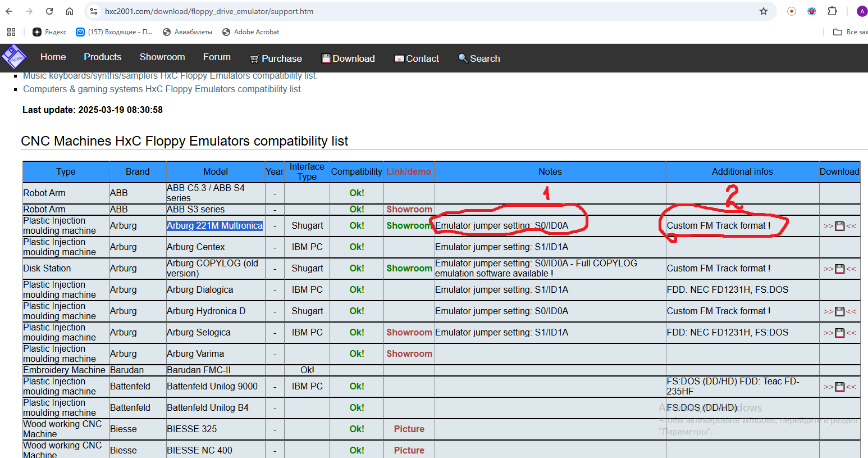868x458 pixels.
Task: Click the Additional infos column header
Action: [742, 171]
